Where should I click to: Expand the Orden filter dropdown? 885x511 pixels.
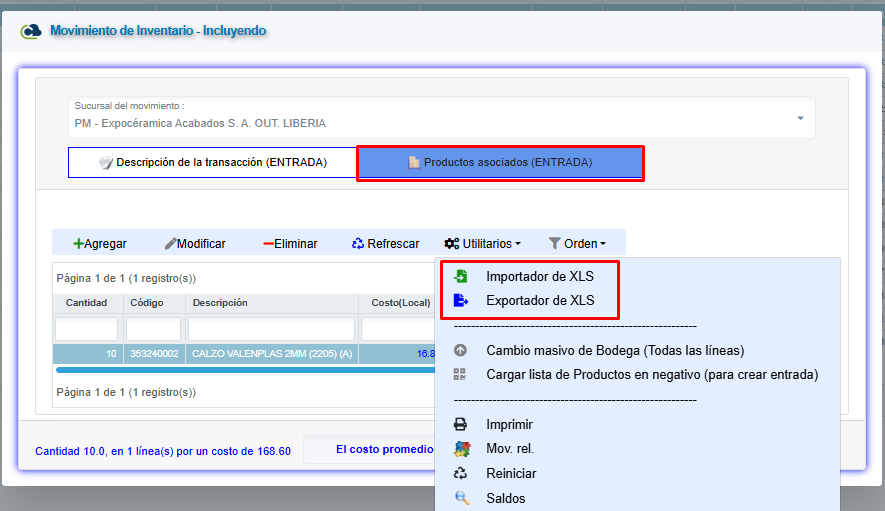coord(577,243)
